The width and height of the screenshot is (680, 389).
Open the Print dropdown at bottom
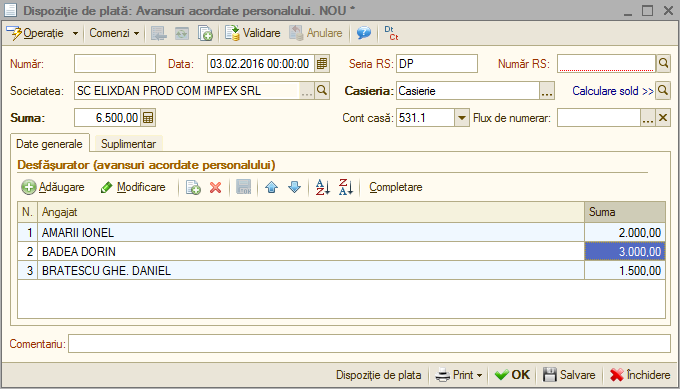pos(460,375)
